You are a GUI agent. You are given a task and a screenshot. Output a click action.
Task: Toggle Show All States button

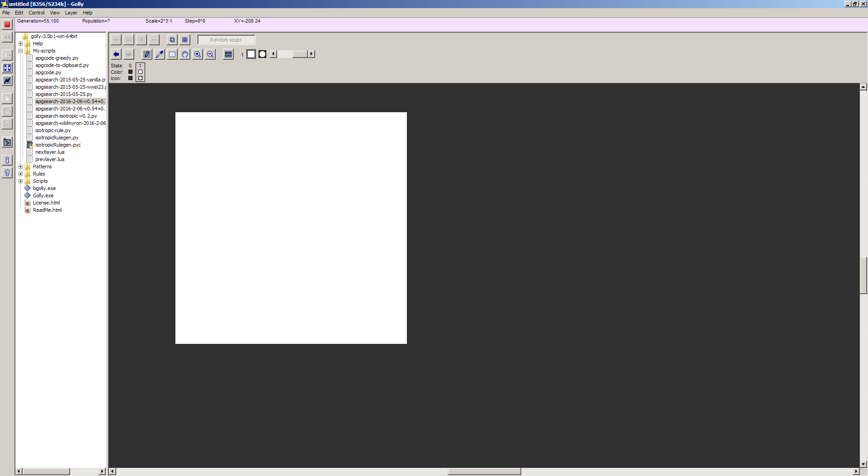pos(228,54)
